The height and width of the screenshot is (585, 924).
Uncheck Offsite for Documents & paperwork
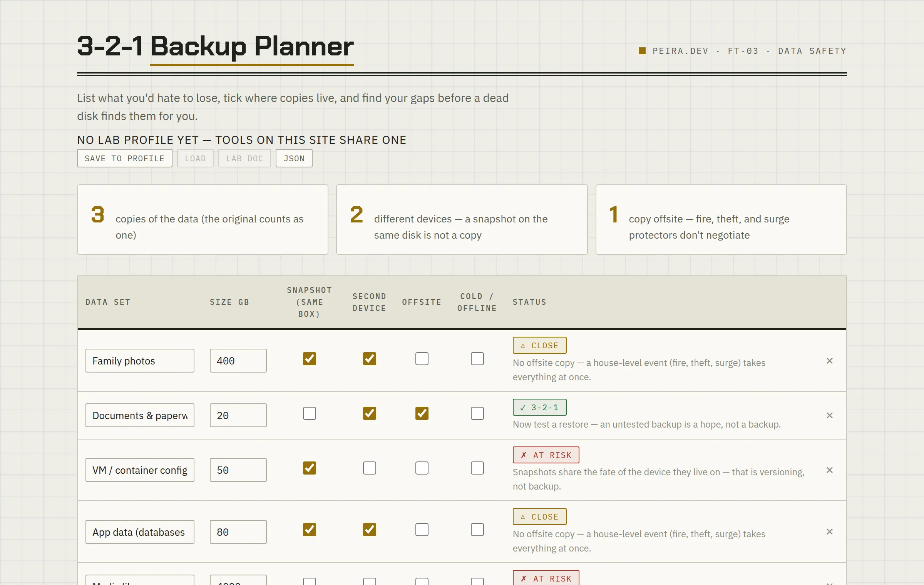[x=422, y=413]
